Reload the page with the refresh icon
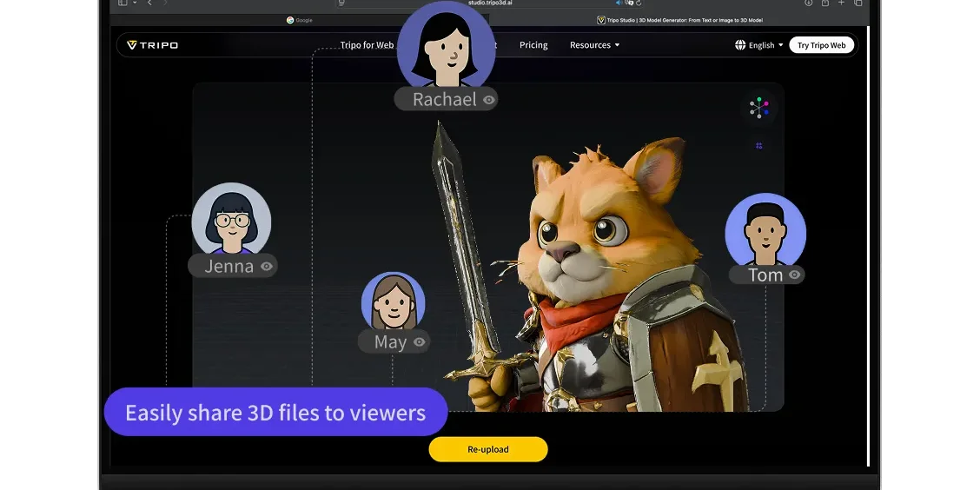The height and width of the screenshot is (490, 980). pos(639,3)
